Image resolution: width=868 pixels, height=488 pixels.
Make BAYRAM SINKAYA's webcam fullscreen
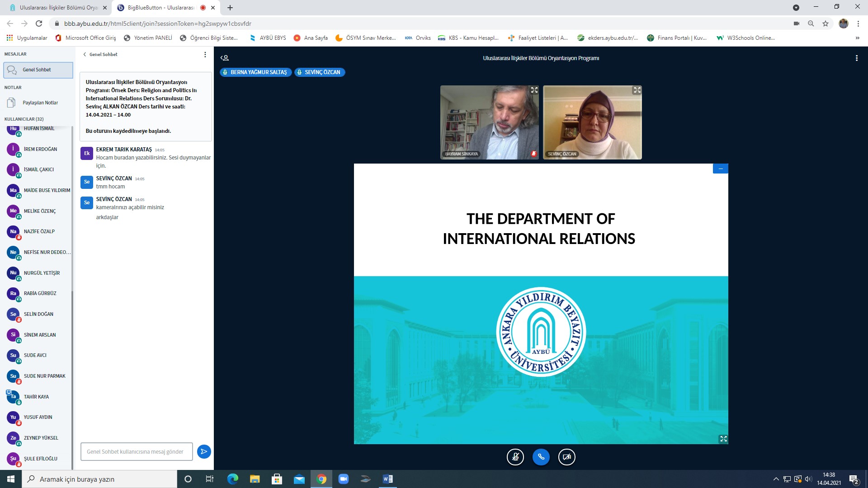(534, 90)
